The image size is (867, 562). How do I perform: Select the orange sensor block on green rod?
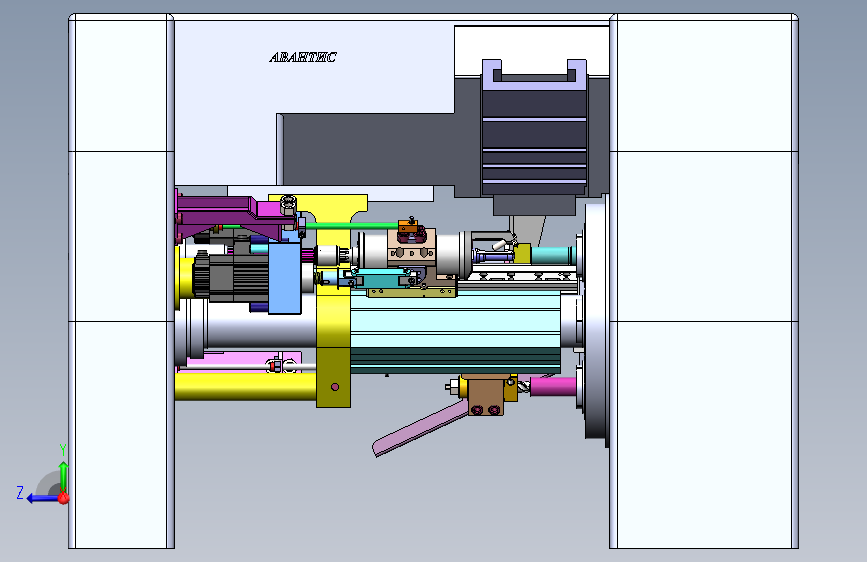(408, 226)
